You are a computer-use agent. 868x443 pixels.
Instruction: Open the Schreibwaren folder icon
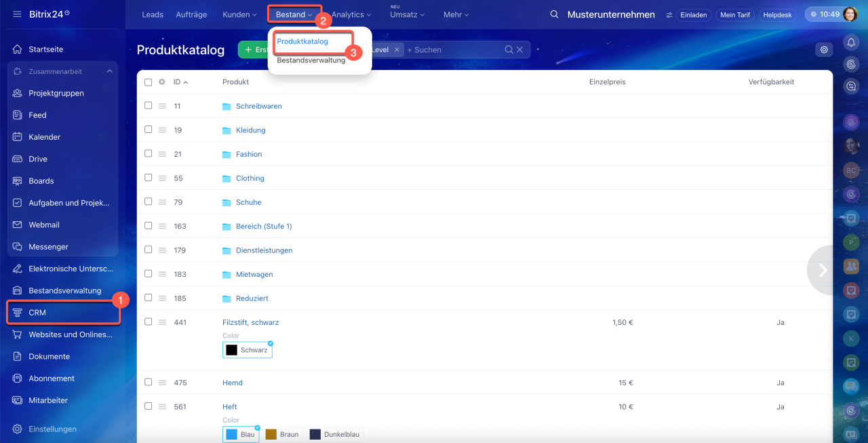coord(226,107)
